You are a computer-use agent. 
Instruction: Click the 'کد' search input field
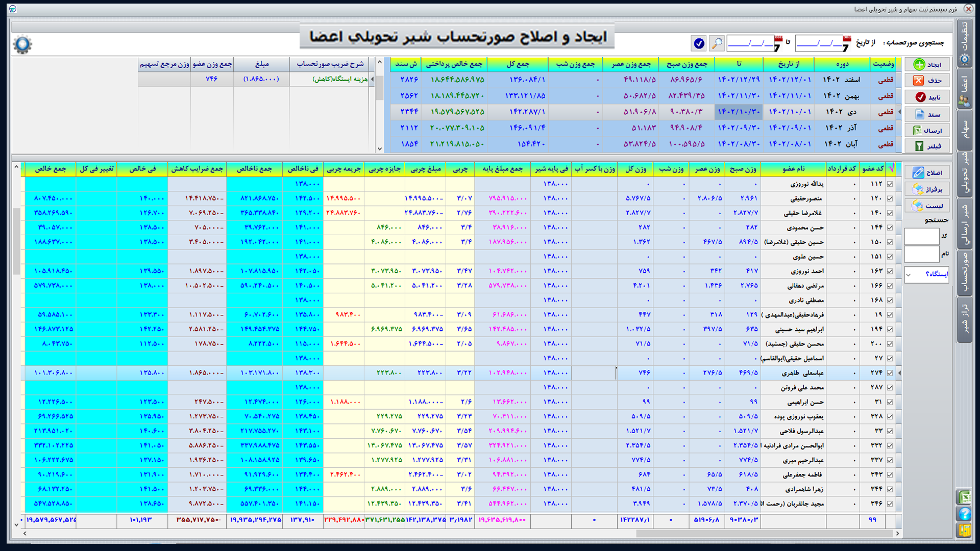pyautogui.click(x=921, y=236)
